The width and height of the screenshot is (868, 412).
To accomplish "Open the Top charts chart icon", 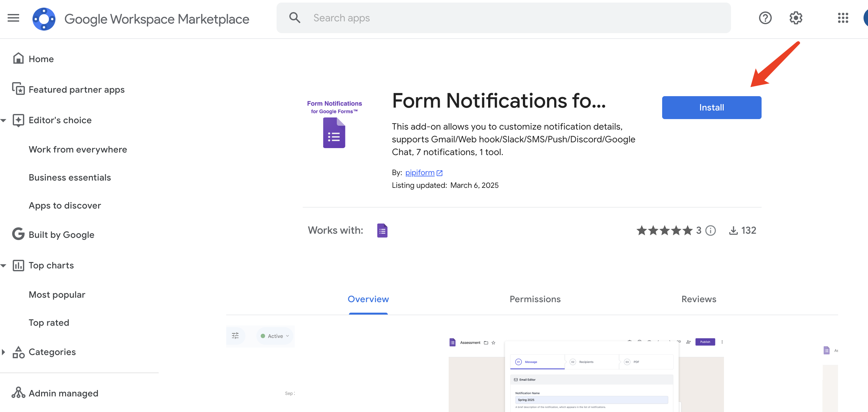I will coord(18,265).
